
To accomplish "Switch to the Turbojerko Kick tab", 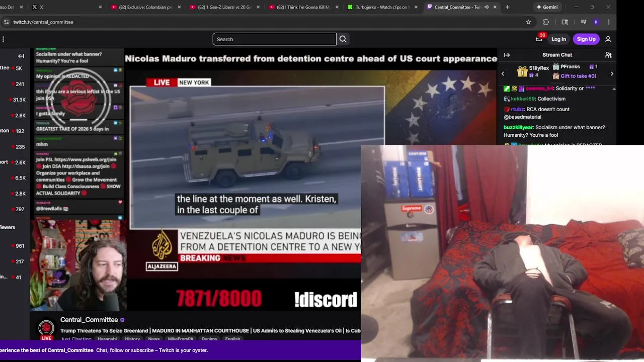I will [382, 7].
